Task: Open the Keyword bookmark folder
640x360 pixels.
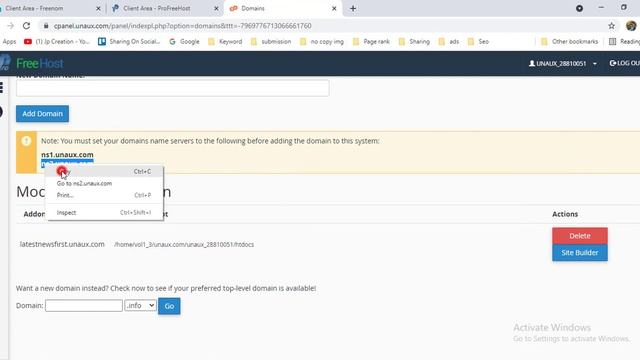Action: [x=225, y=42]
